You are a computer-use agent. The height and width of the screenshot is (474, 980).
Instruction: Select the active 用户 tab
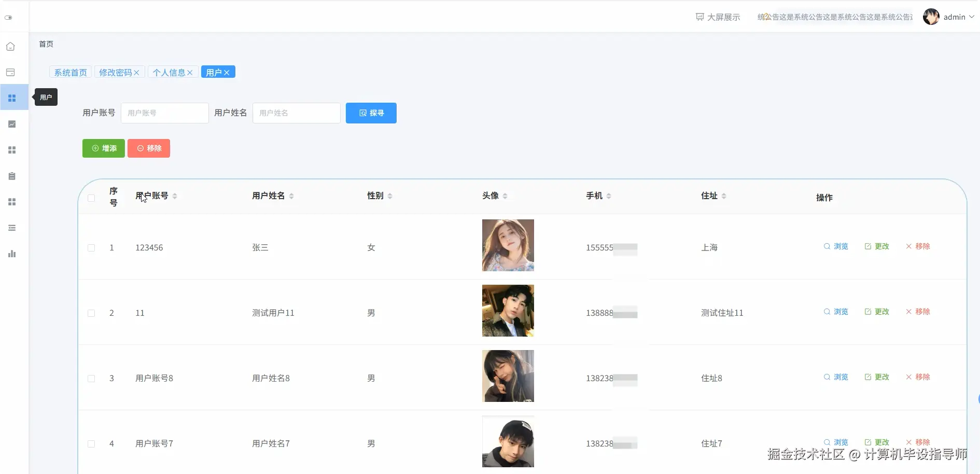[x=214, y=73]
